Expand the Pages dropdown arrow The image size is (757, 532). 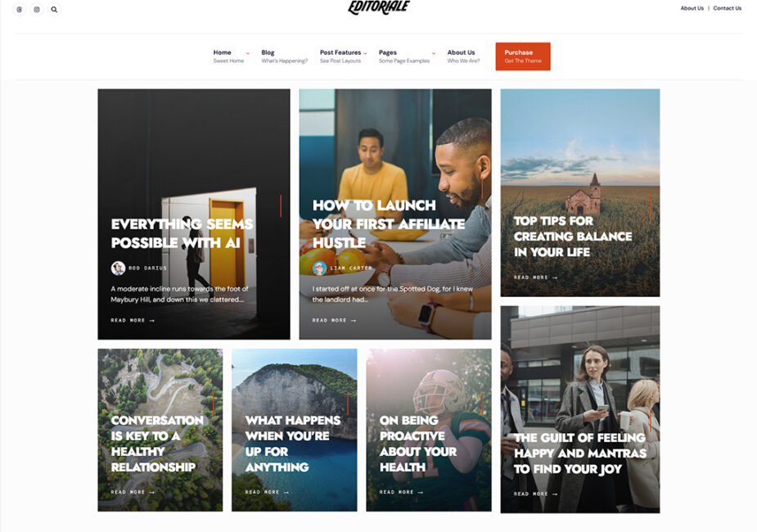tap(434, 53)
